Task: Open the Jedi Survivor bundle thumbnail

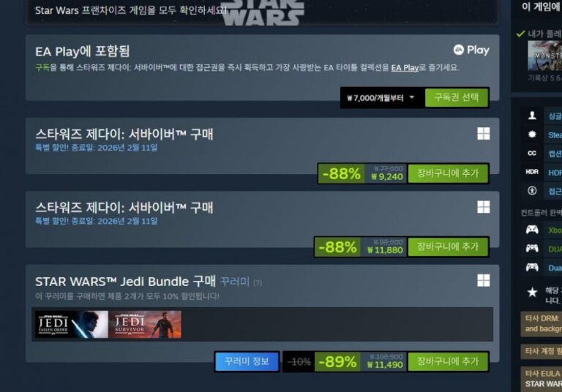Action: tap(145, 324)
